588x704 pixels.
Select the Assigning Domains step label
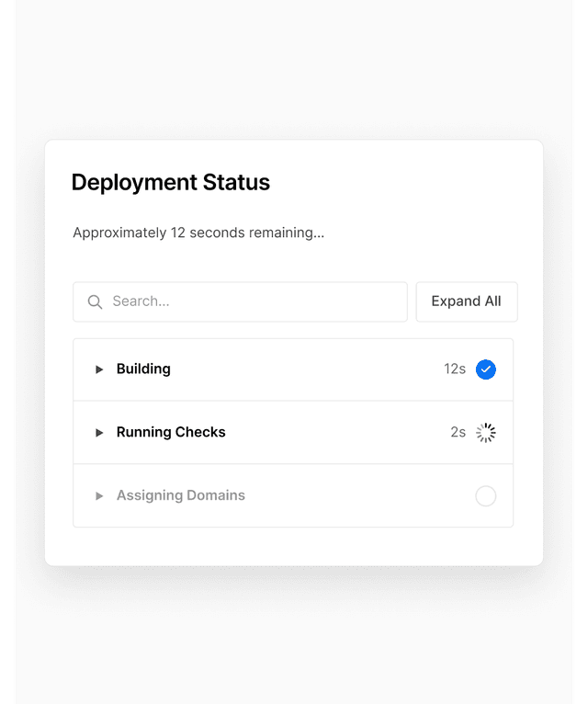pos(181,496)
